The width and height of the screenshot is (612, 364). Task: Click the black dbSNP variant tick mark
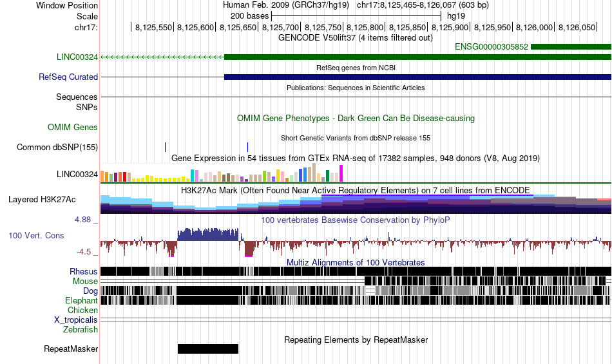click(165, 147)
